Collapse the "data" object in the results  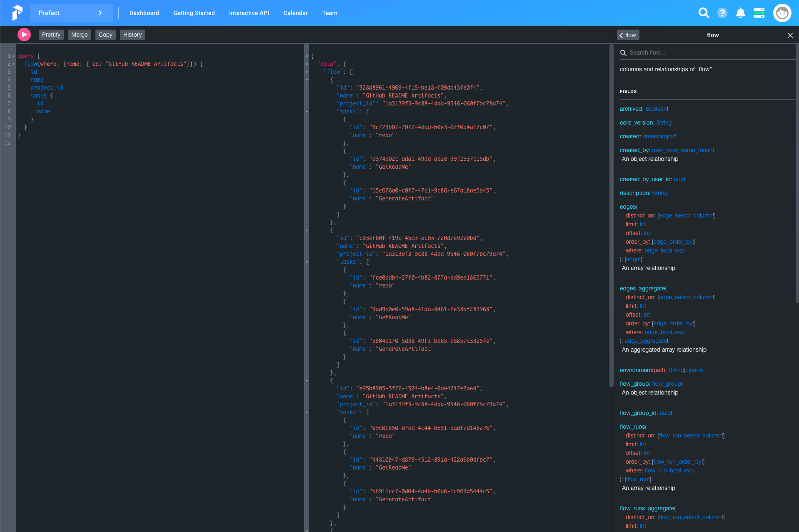pyautogui.click(x=307, y=64)
